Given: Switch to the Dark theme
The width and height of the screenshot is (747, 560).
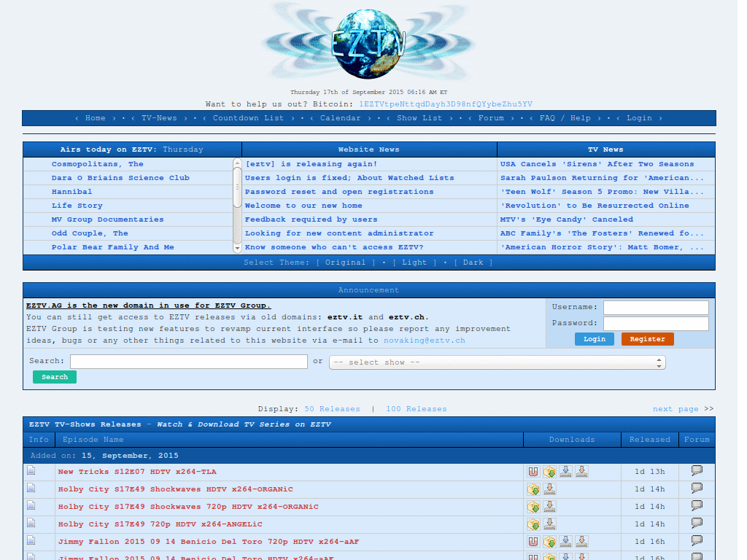Looking at the screenshot, I should pyautogui.click(x=473, y=262).
